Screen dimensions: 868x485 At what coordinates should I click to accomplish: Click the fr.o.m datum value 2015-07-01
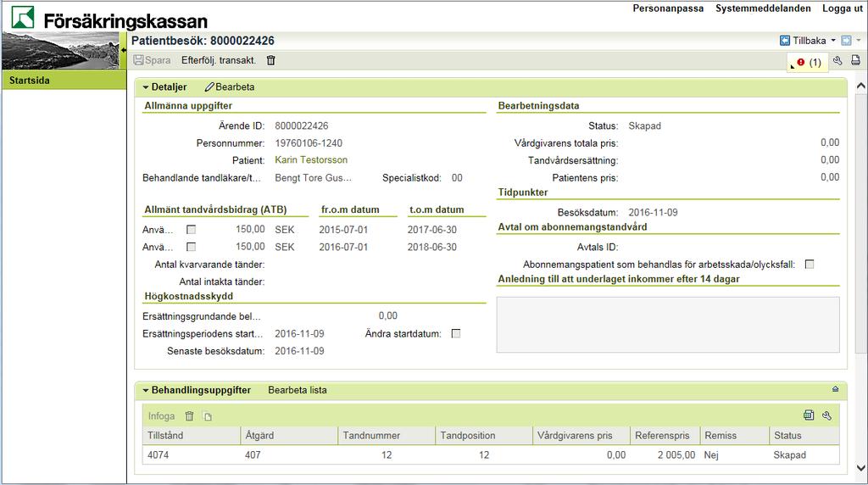click(x=343, y=229)
